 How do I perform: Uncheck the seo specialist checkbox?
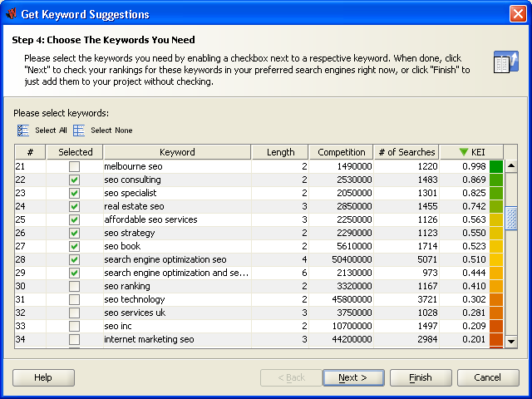pyautogui.click(x=74, y=193)
